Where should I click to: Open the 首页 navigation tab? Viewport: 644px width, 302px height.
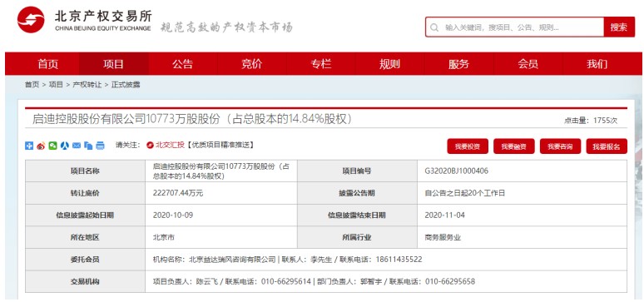(x=48, y=64)
